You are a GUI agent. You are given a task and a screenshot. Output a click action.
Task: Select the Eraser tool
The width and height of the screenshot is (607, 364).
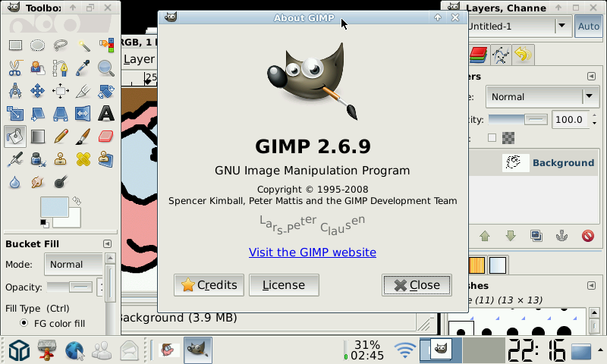pos(106,136)
